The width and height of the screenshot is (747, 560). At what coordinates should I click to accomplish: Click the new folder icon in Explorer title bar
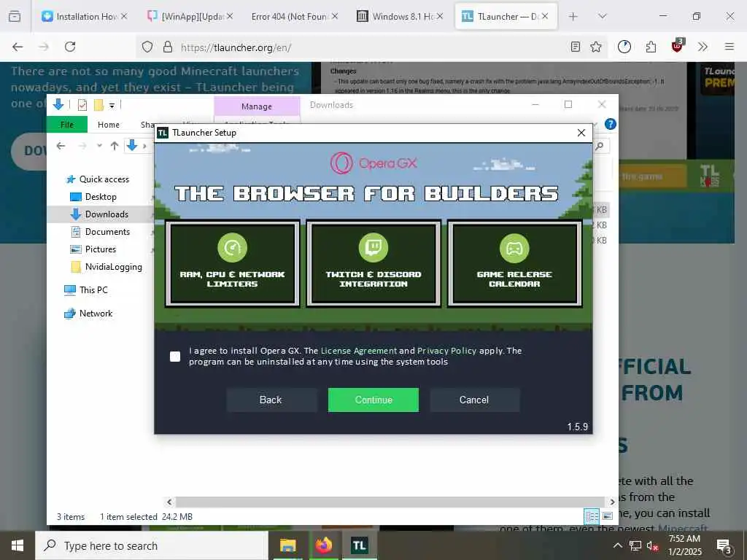(98, 105)
